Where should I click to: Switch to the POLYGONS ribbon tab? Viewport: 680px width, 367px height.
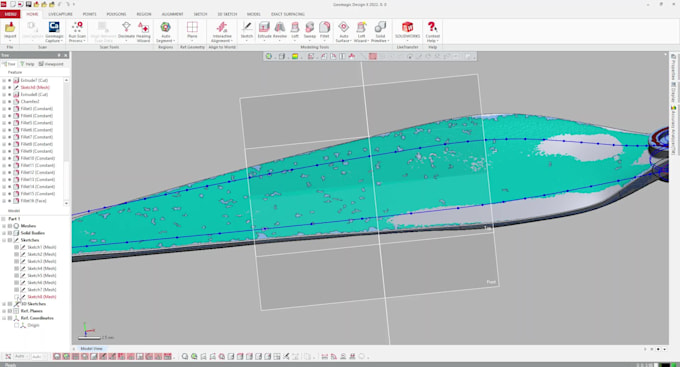point(116,14)
